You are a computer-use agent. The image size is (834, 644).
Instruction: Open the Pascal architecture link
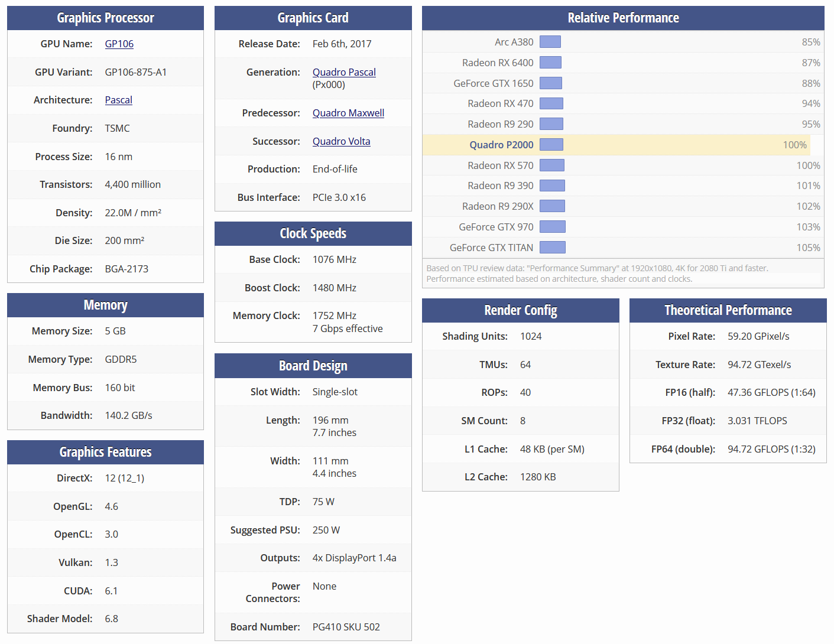click(119, 100)
